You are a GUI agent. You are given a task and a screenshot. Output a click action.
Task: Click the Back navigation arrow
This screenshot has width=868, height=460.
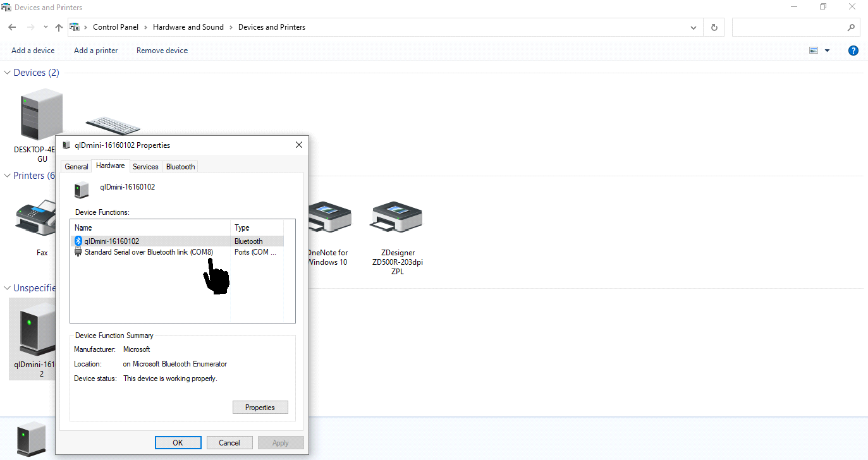[x=12, y=27]
